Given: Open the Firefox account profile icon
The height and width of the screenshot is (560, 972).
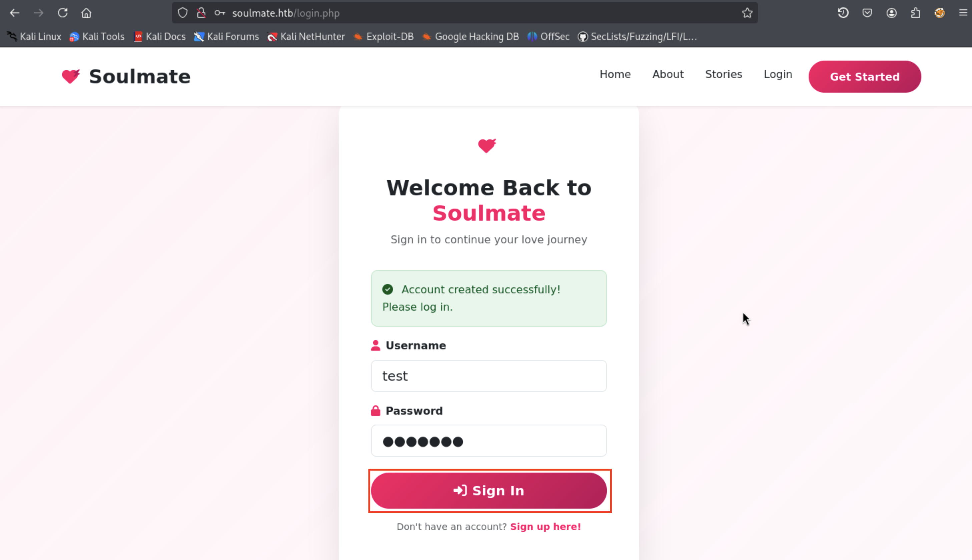Looking at the screenshot, I should point(891,13).
